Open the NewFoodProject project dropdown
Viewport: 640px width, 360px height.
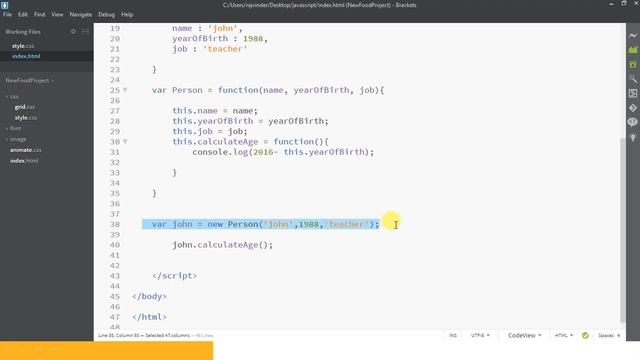[x=29, y=80]
